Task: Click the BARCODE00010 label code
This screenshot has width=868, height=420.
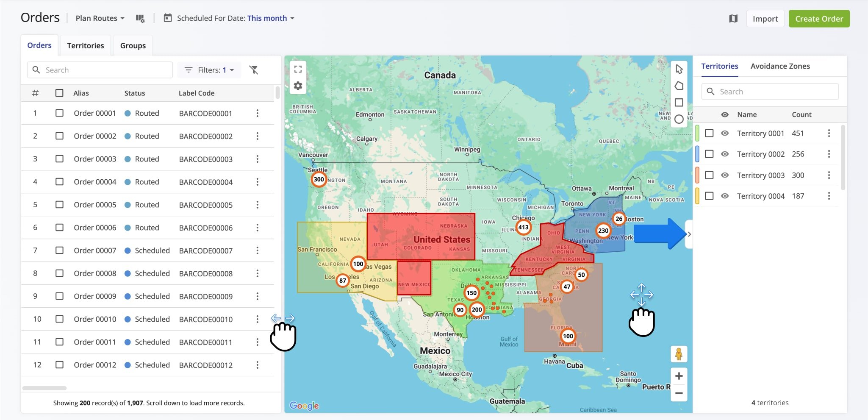Action: tap(206, 319)
